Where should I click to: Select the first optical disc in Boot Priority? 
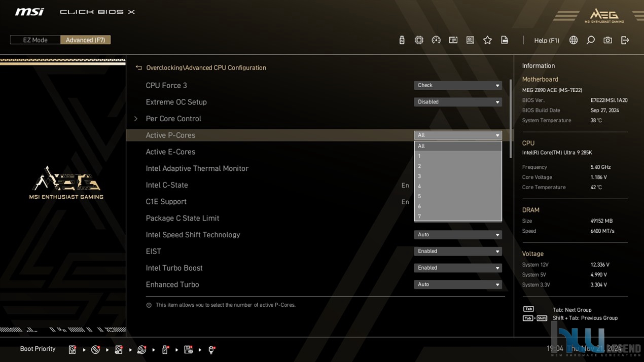pos(95,349)
